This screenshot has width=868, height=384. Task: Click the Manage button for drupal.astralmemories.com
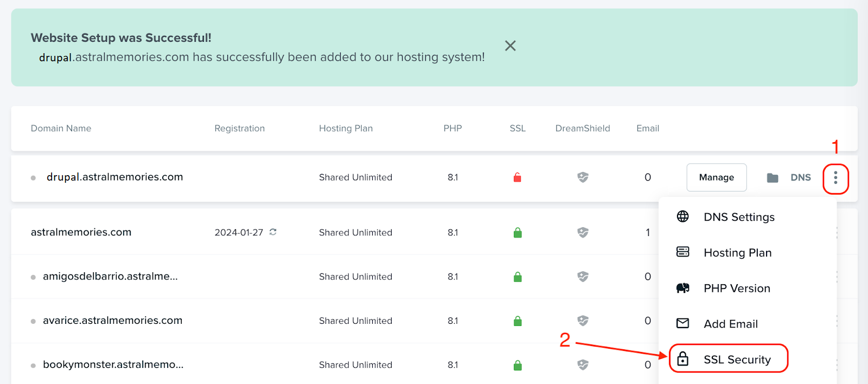pyautogui.click(x=716, y=177)
